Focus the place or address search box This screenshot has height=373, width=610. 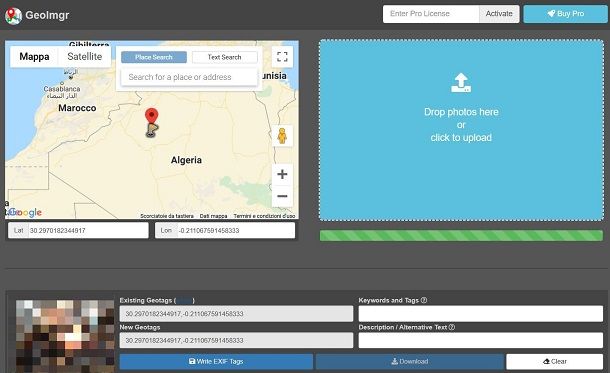189,77
